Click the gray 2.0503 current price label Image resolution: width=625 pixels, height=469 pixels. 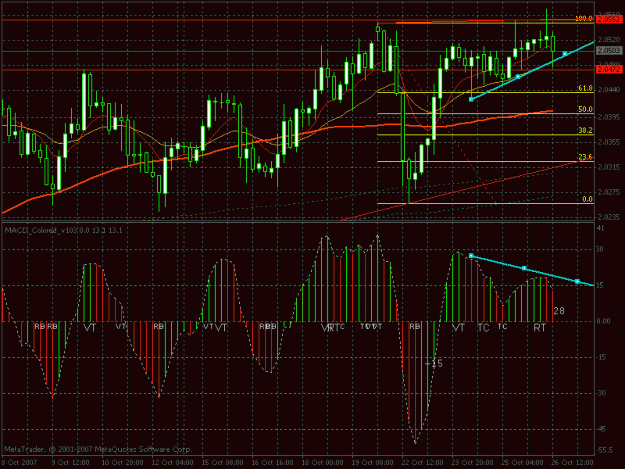click(609, 51)
